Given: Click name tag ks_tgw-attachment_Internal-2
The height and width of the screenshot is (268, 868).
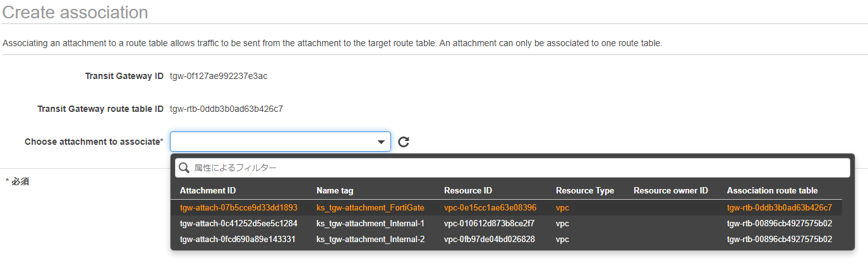Looking at the screenshot, I should (371, 239).
